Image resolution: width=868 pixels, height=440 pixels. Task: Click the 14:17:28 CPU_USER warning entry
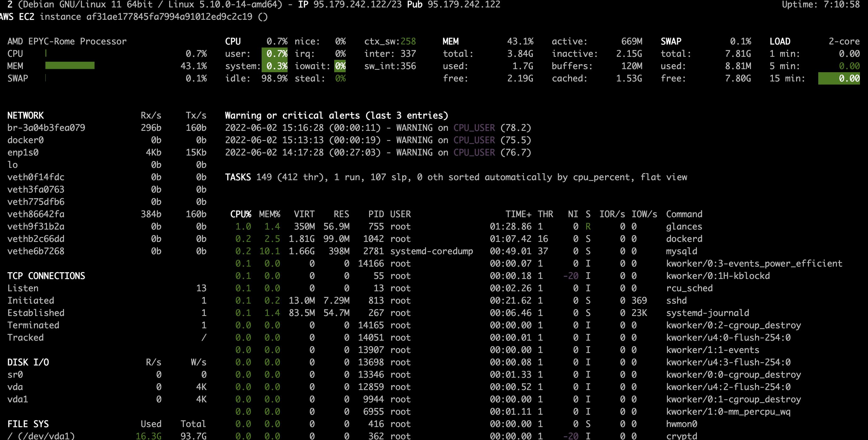pyautogui.click(x=377, y=152)
